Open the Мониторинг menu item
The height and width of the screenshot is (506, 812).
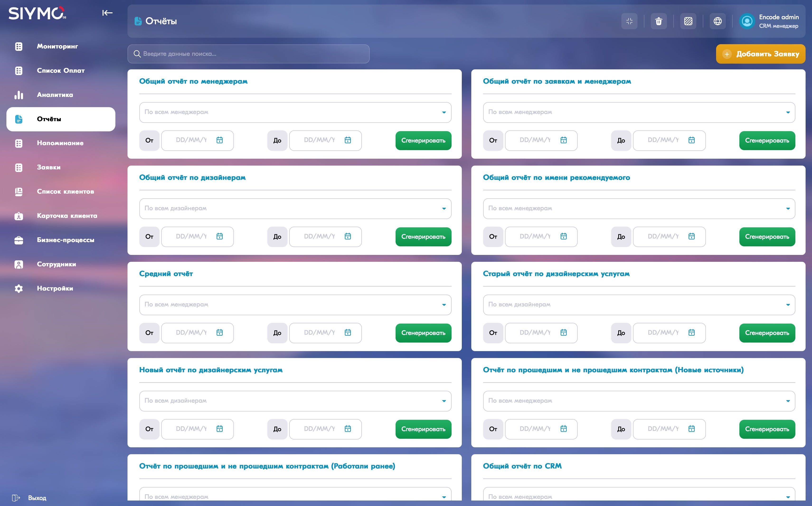(x=61, y=47)
